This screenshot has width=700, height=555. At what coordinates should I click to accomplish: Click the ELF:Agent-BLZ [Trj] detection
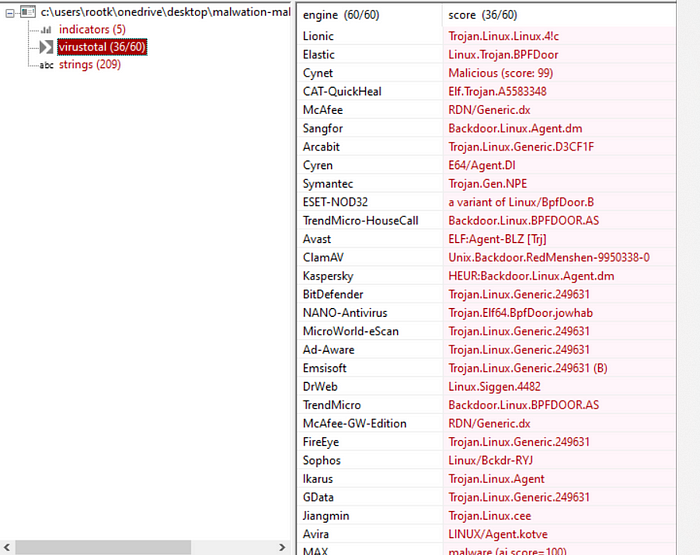click(x=497, y=239)
